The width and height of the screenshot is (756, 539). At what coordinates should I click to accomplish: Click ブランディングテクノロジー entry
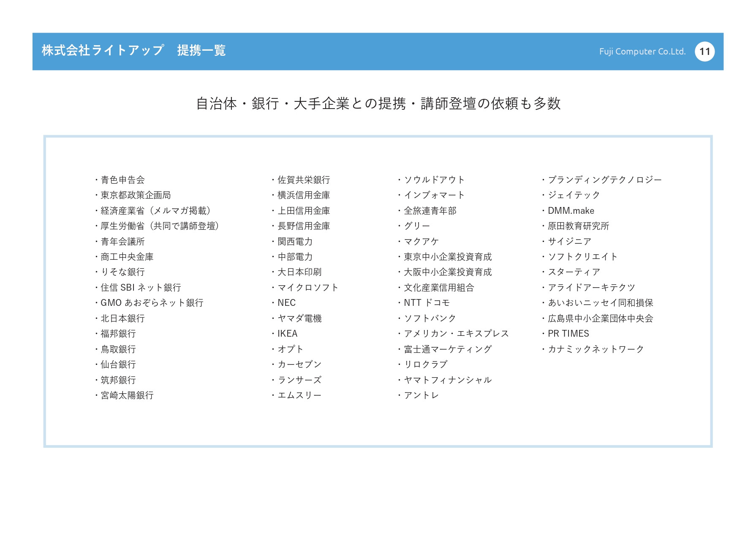click(602, 180)
